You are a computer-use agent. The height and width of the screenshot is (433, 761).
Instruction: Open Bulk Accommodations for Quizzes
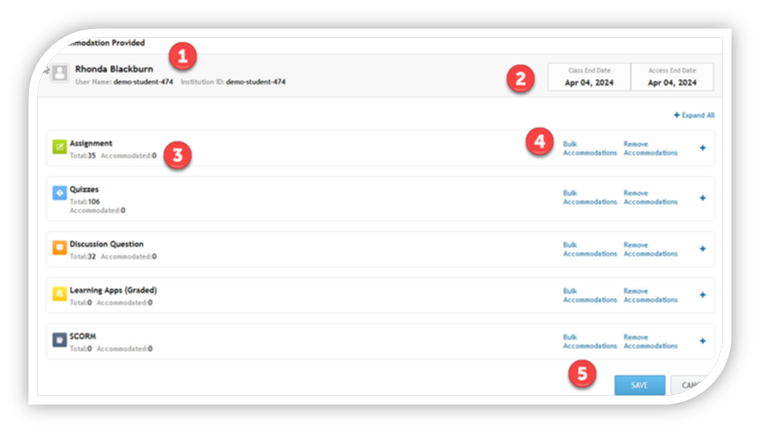590,197
